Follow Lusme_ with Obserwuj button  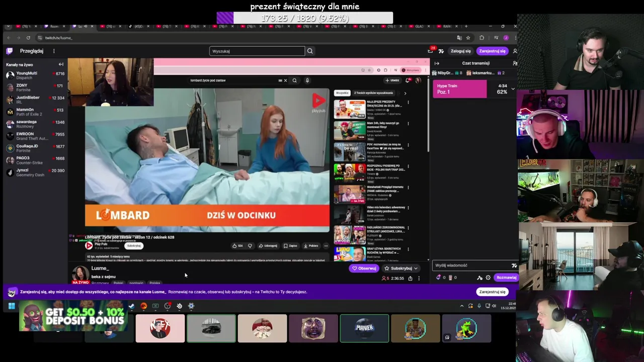point(364,268)
